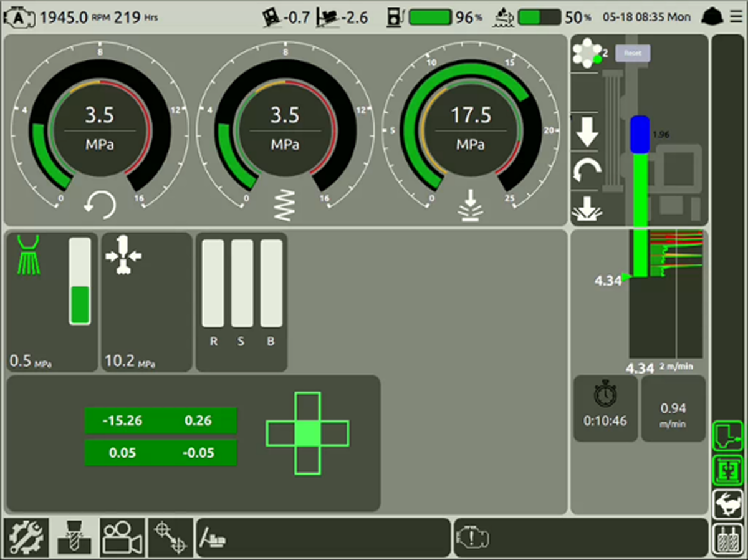The height and width of the screenshot is (560, 748).
Task: Select the water tank level icon
Action: (x=503, y=17)
